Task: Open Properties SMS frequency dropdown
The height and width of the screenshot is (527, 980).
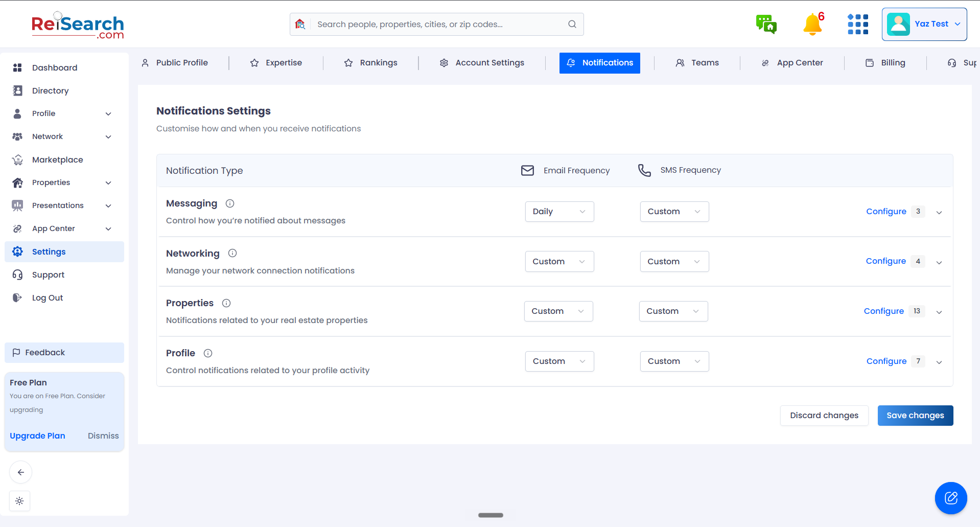Action: (673, 311)
